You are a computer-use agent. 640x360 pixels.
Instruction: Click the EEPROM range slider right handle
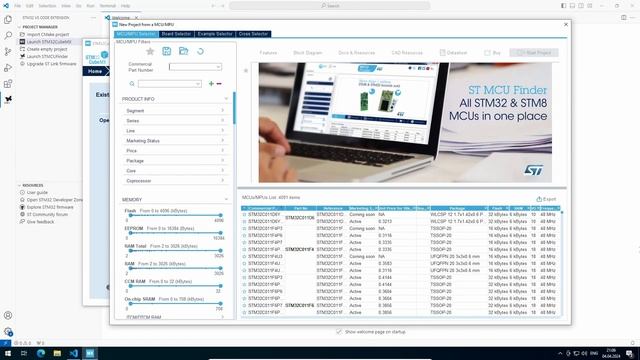coord(220,233)
